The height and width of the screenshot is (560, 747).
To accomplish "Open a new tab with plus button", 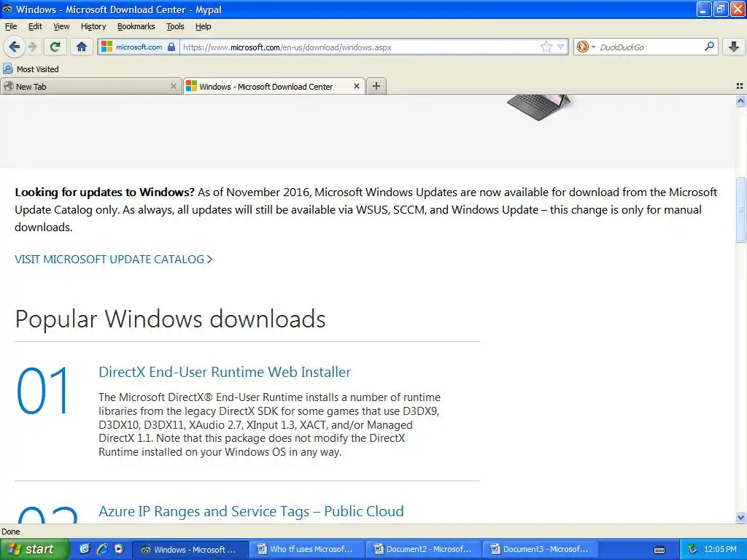I will [x=376, y=86].
